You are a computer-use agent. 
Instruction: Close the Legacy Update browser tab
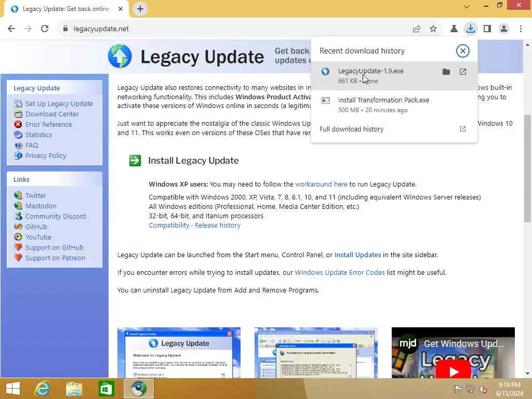121,9
